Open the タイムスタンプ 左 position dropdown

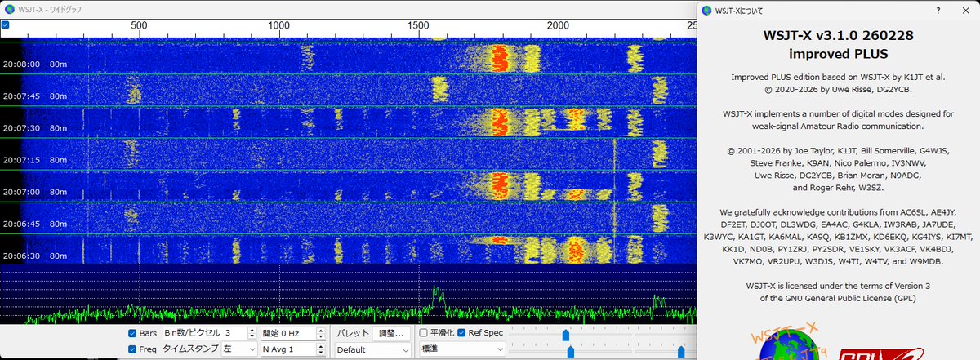click(x=238, y=349)
